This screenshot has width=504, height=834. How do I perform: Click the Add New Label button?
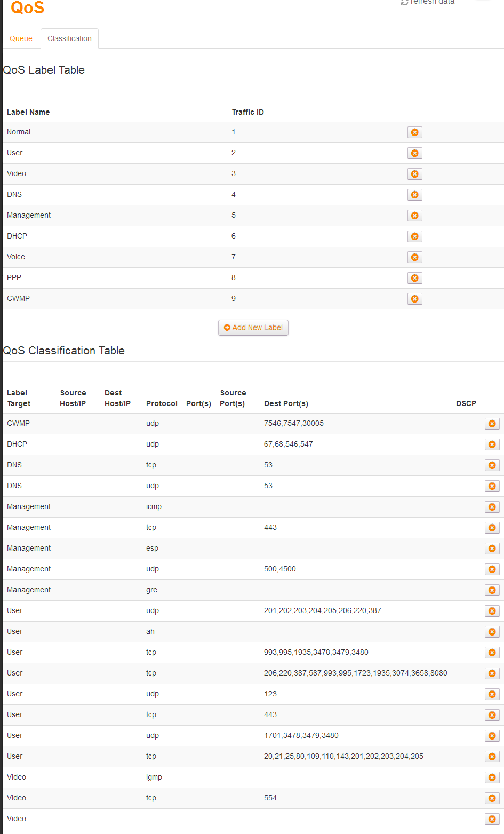tap(253, 328)
